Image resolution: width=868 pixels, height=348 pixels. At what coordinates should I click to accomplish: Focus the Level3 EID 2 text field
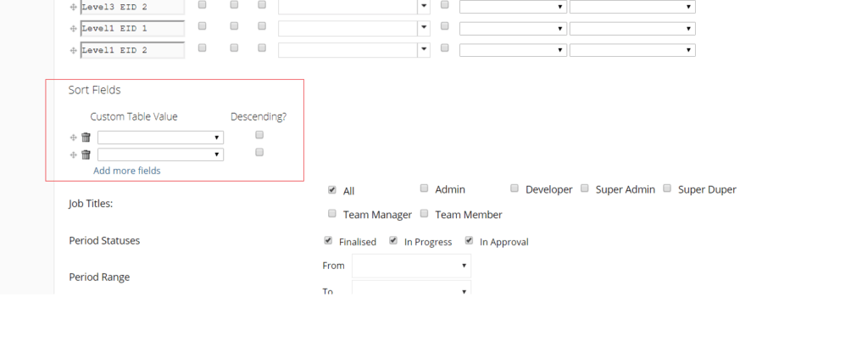pyautogui.click(x=132, y=7)
